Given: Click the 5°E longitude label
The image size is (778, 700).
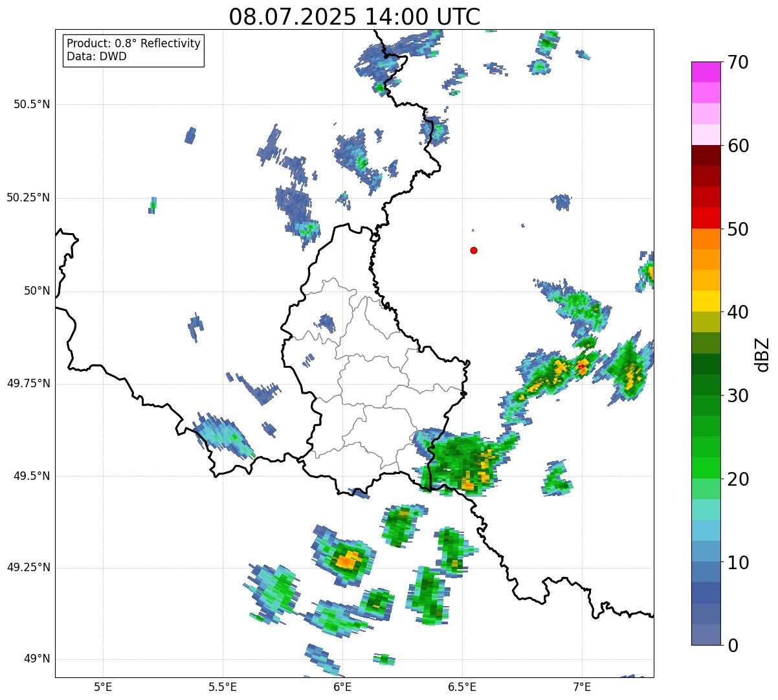Looking at the screenshot, I should [103, 686].
